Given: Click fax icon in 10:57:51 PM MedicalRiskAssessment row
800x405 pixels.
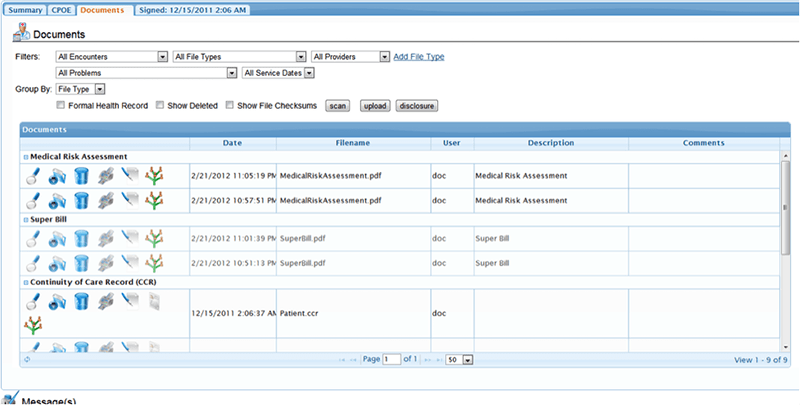Looking at the screenshot, I should (x=106, y=201).
